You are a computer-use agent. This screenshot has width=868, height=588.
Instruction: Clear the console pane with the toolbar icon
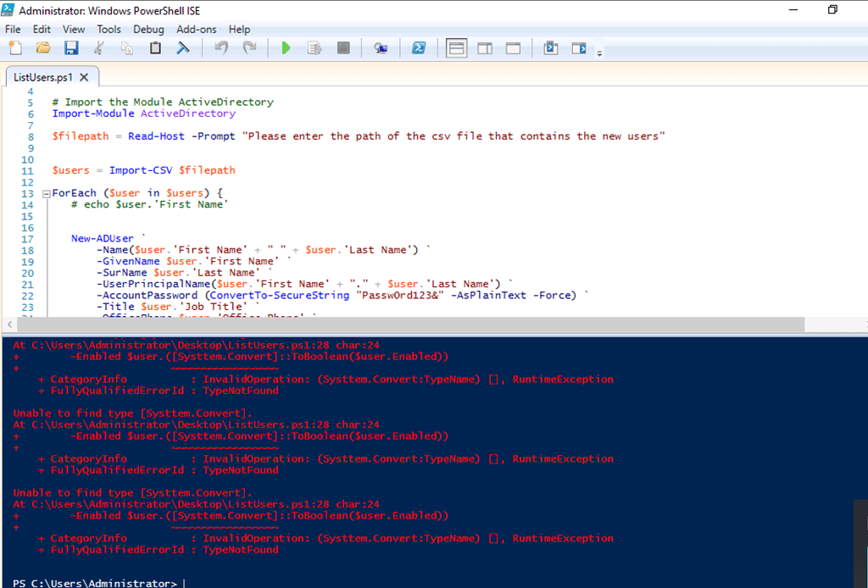coord(182,48)
